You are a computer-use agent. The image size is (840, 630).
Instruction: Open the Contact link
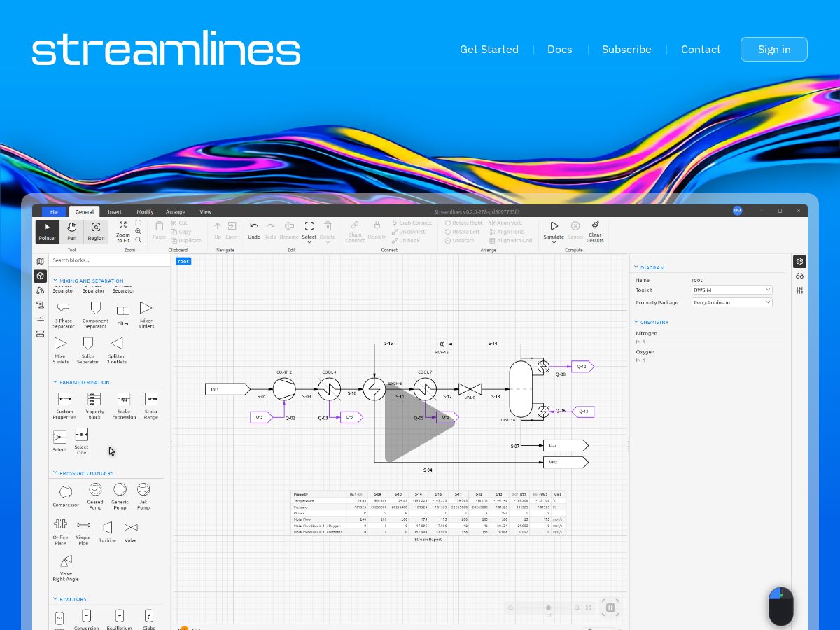click(701, 50)
